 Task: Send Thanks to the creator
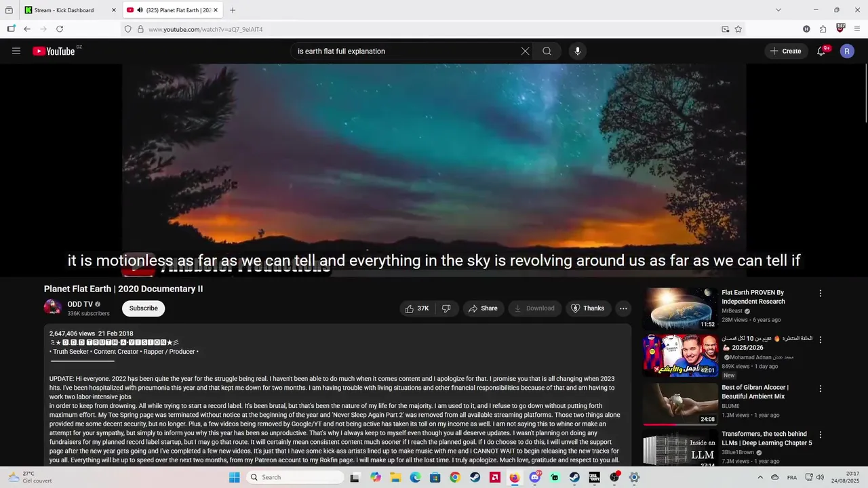pyautogui.click(x=587, y=308)
